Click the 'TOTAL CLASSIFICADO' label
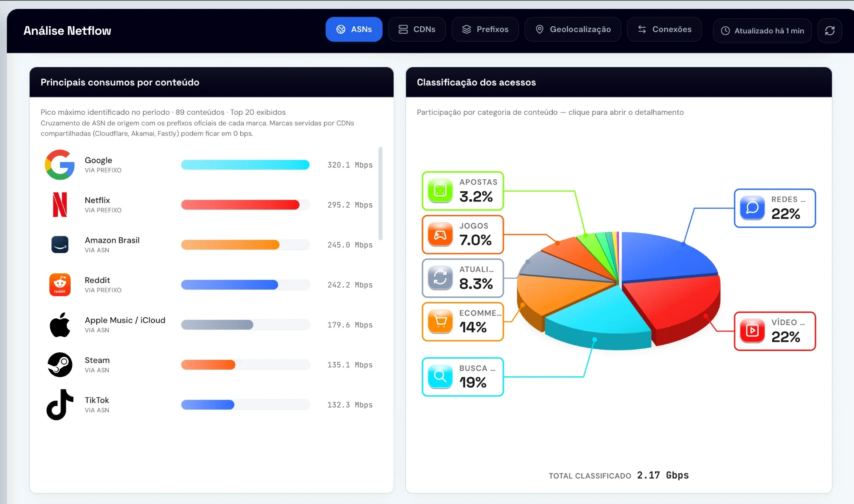The height and width of the screenshot is (504, 854). [590, 476]
